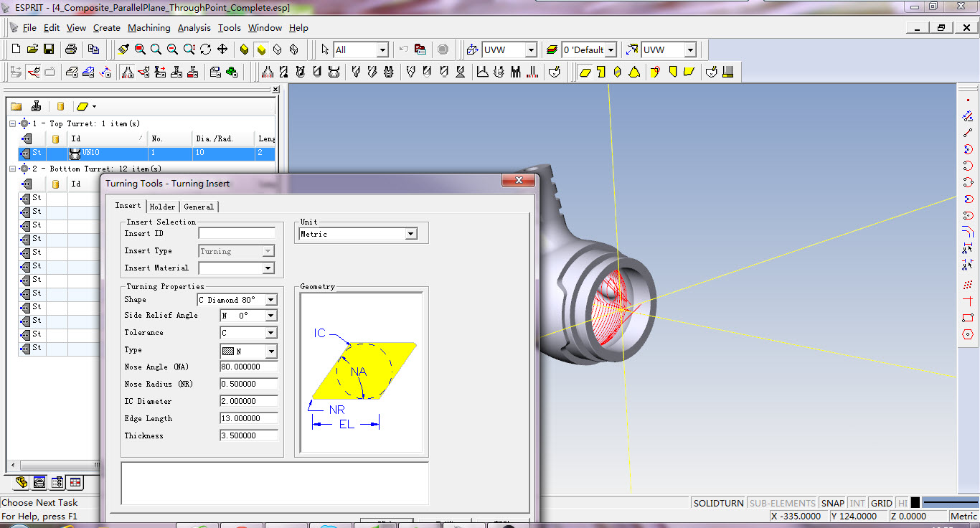Click the folder icon in tool manager panel
The image size is (980, 528).
16,106
